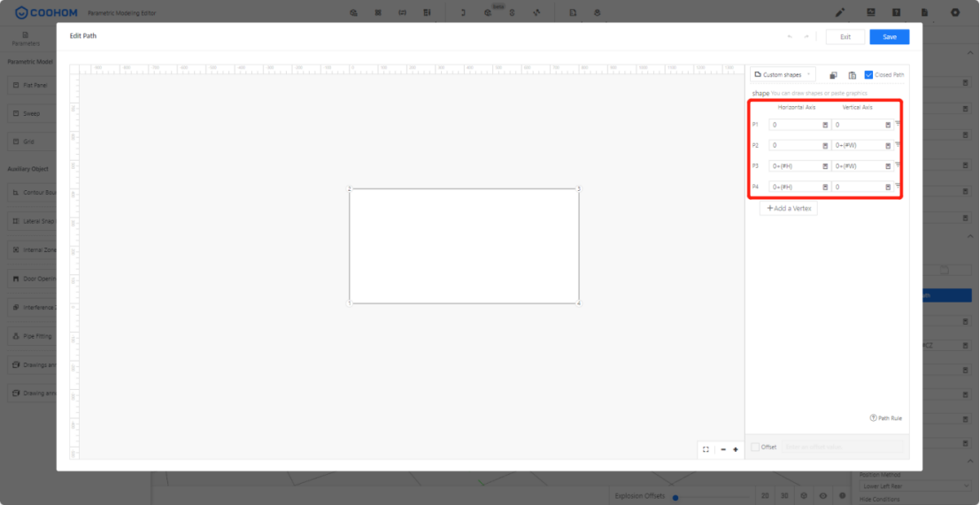
Task: Click the redo arrow in Edit Path header
Action: (806, 37)
